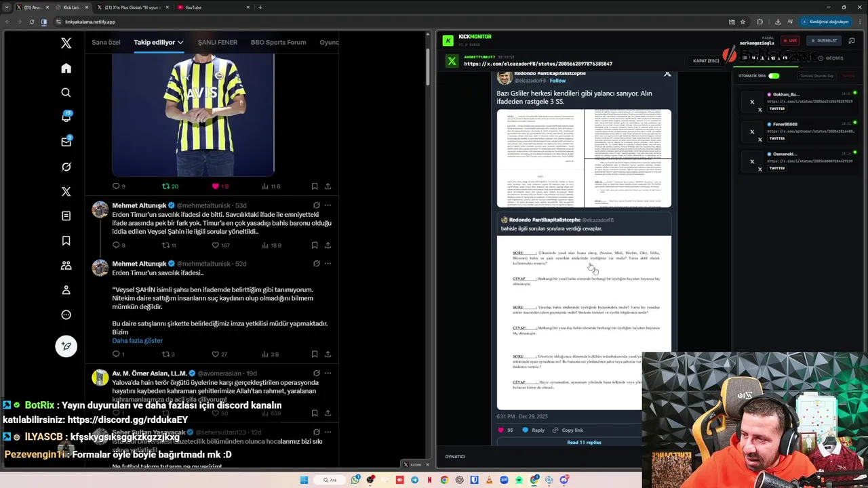The width and height of the screenshot is (868, 488).
Task: Open Communities people icon in sidebar
Action: coord(66,266)
